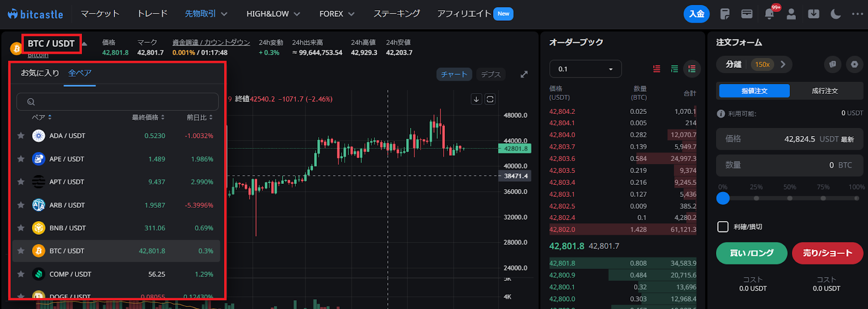Select the 指値注文 order type

tap(754, 91)
